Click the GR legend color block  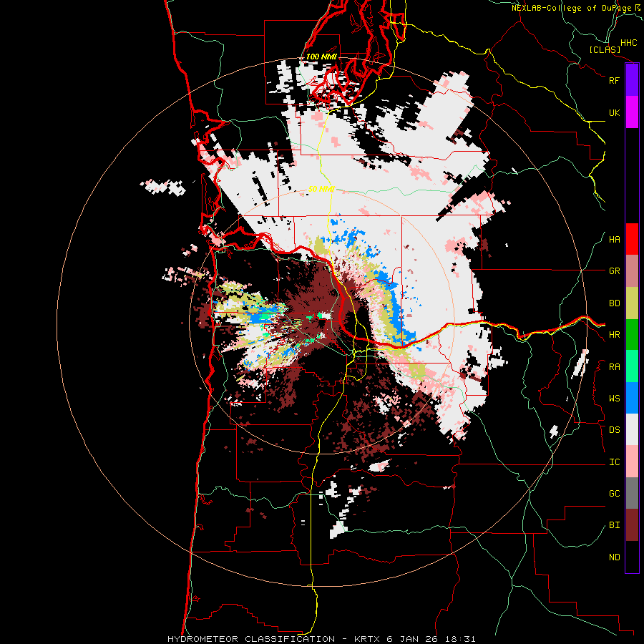click(632, 271)
